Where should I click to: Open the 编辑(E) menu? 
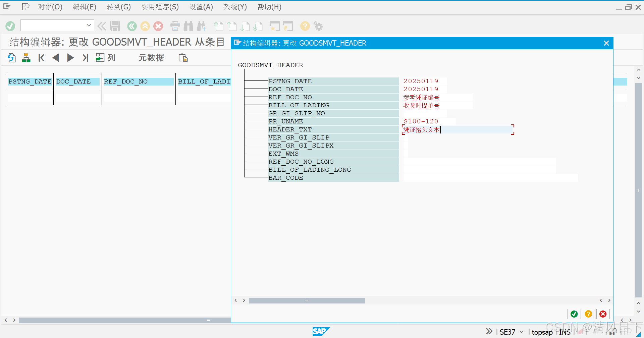coord(85,7)
